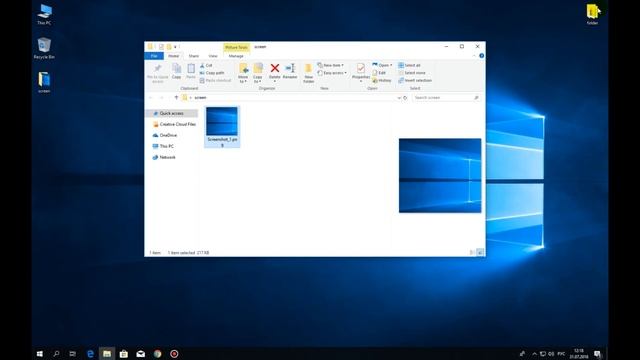The width and height of the screenshot is (640, 360).
Task: Switch to large thumbnails view in status bar
Action: [480, 253]
